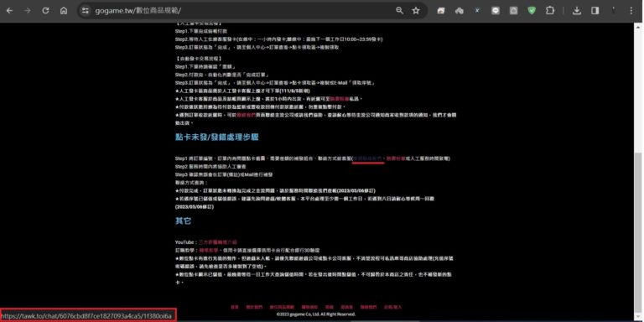Open the red link after 'YouTube：'

point(218,241)
